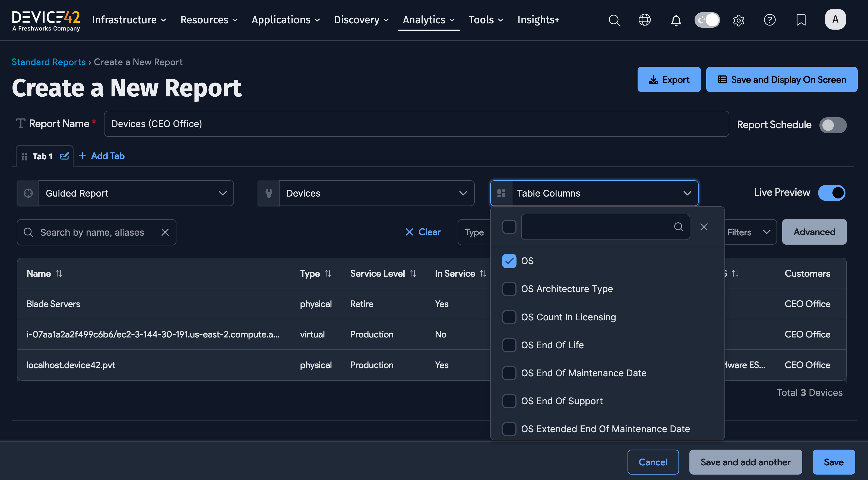Enable the Report Schedule toggle

click(833, 125)
